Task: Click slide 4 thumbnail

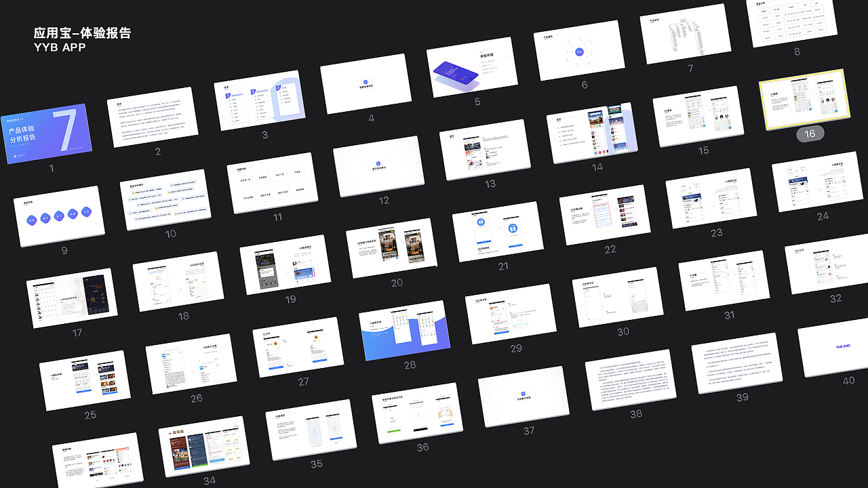Action: pos(366,84)
